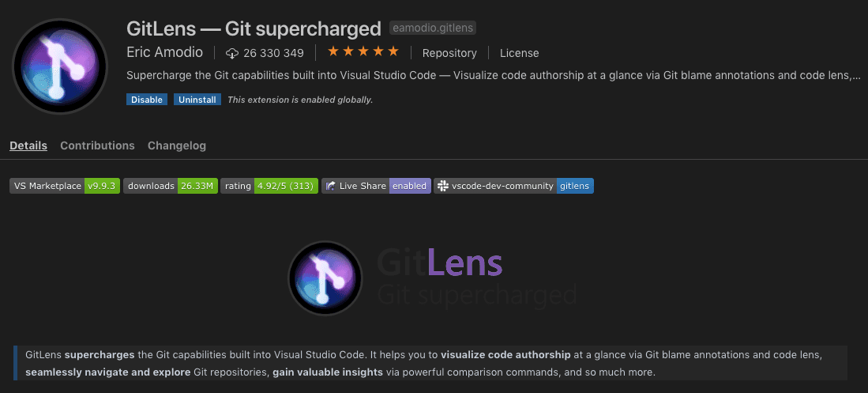This screenshot has height=393, width=868.
Task: Click the five-star rating icons
Action: (363, 51)
